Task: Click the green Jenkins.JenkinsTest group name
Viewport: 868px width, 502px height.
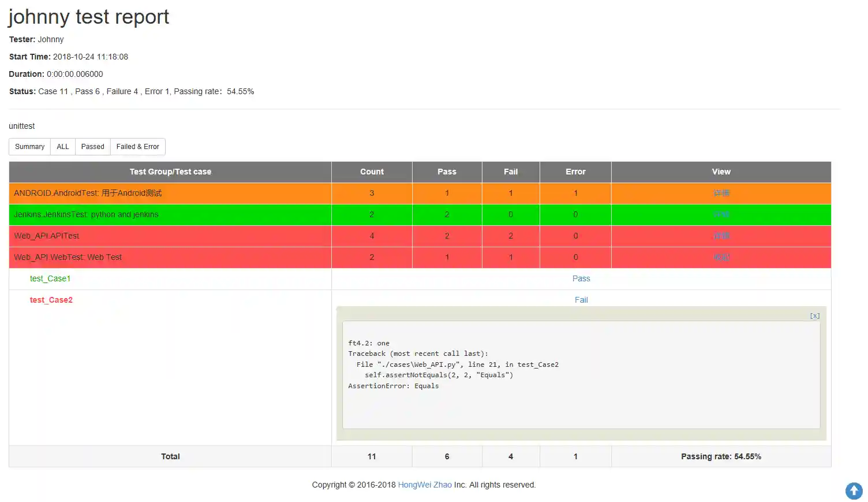Action: (x=86, y=215)
